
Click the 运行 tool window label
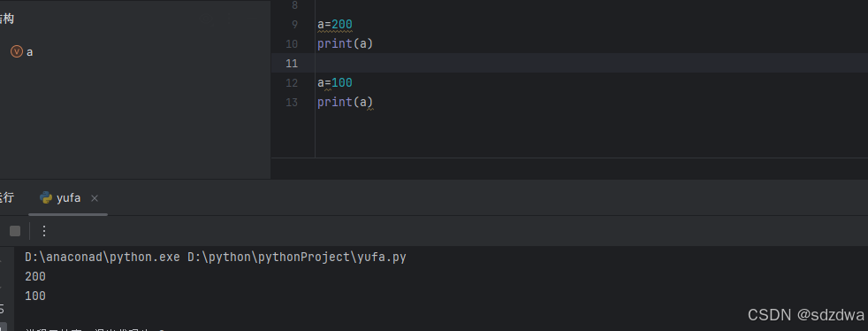[7, 197]
